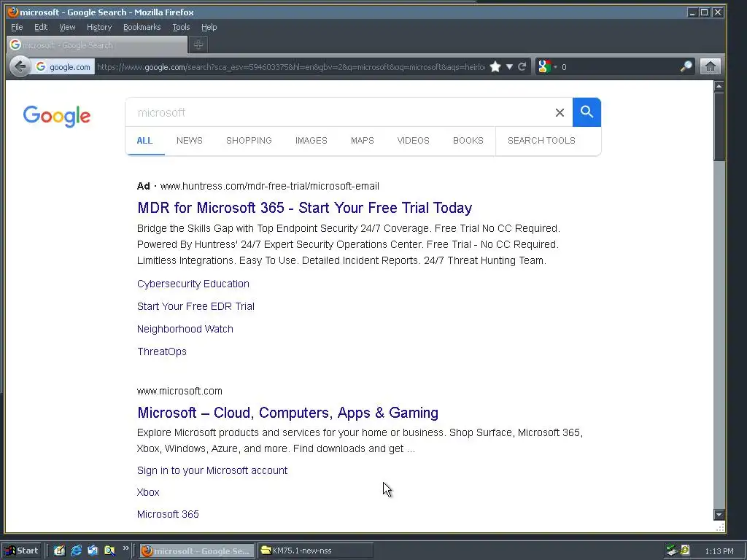Click the huntress.com ad URL text
747x560 pixels.
270,186
